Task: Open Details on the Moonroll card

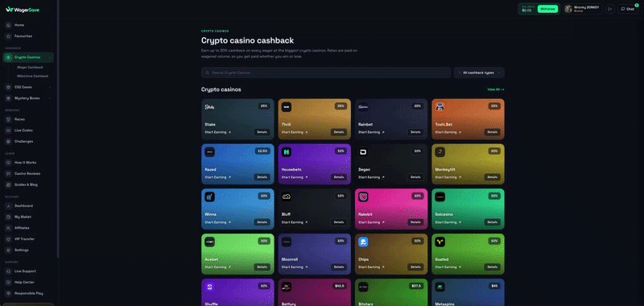Action: (x=339, y=267)
